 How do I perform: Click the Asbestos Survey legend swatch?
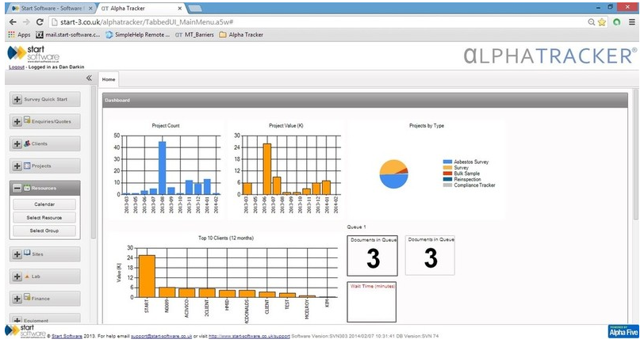click(x=447, y=162)
